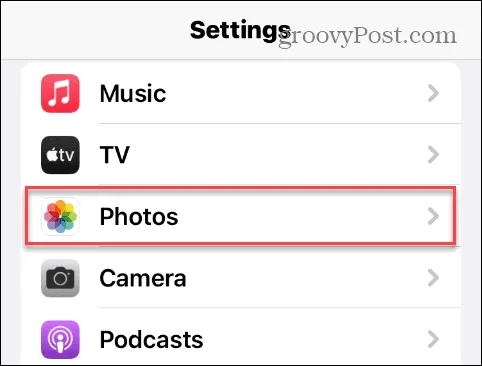Screen dimensions: 482x366
Task: Open Camera settings via its chevron
Action: pos(433,278)
